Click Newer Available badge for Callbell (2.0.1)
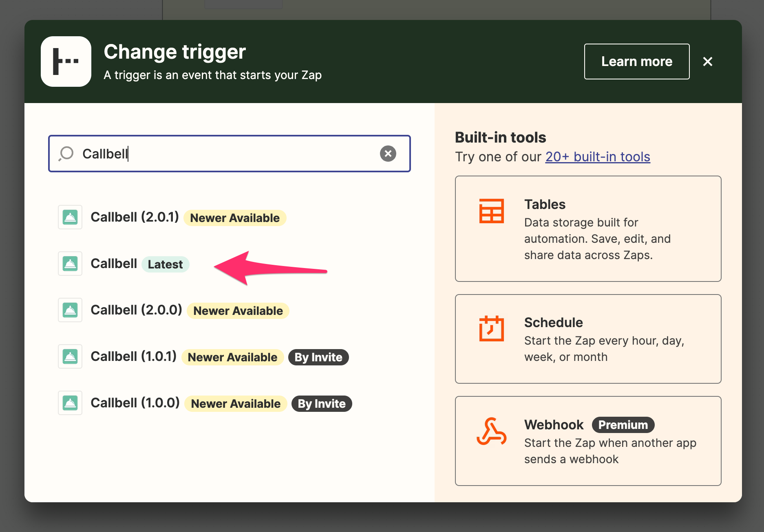 [x=235, y=218]
